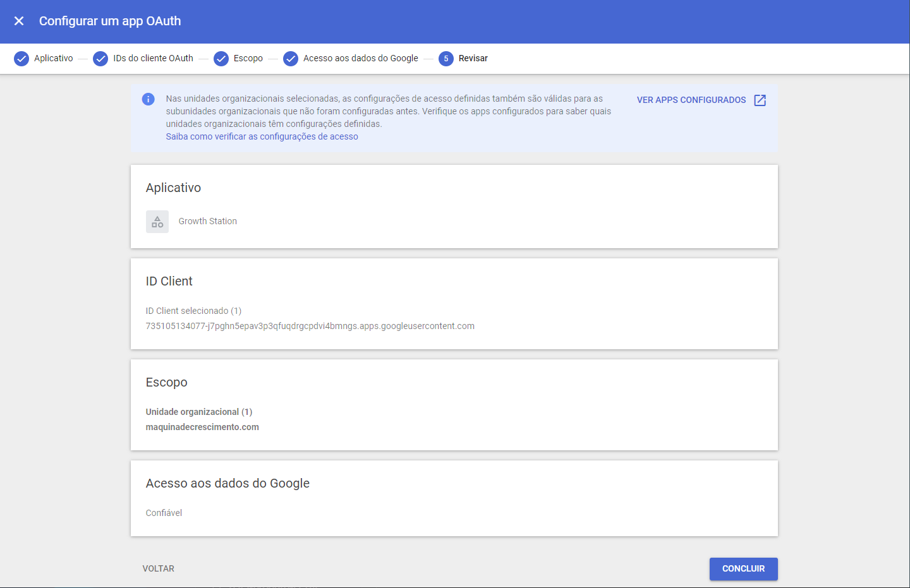Select the Revisar step label

coord(473,58)
